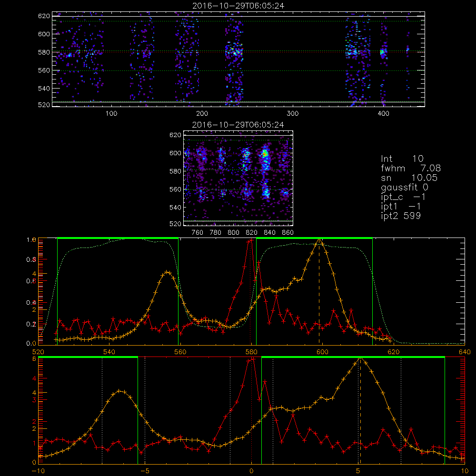The height and width of the screenshot is (476, 476).
Task: Click y-axis label 540 of the wide image
Action: (x=44, y=89)
